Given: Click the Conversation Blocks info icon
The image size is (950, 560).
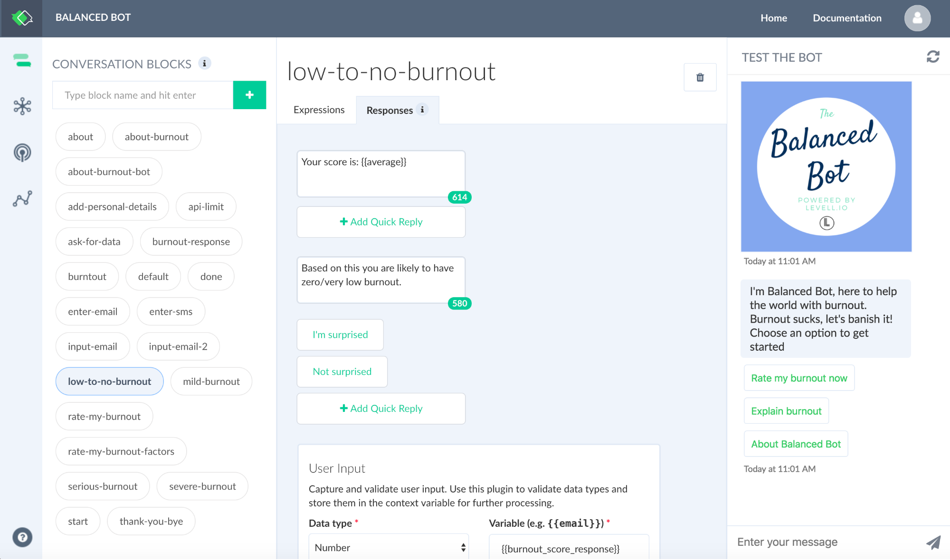Looking at the screenshot, I should point(204,63).
